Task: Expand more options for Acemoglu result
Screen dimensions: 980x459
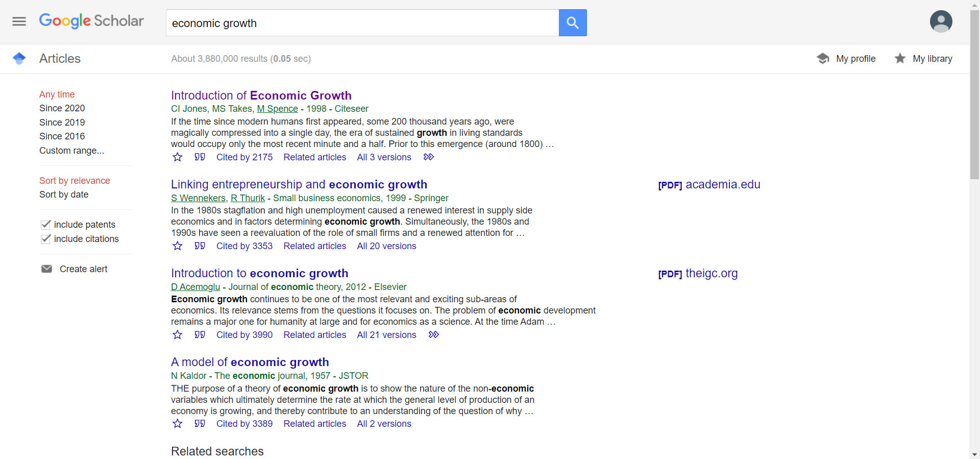Action: (434, 335)
